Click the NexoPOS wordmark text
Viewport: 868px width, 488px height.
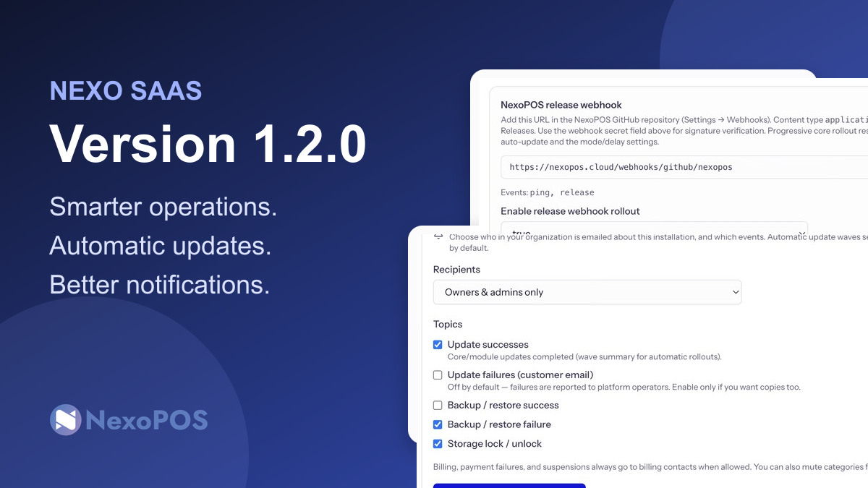tap(147, 420)
